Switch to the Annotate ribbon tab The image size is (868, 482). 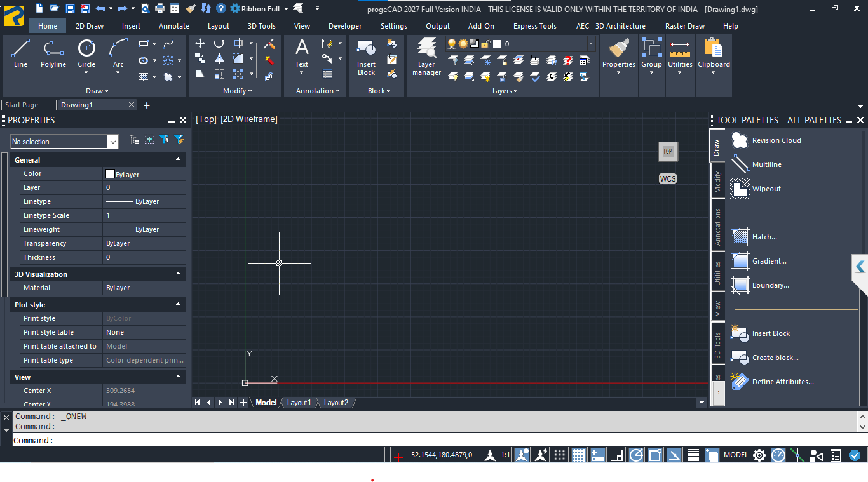tap(174, 26)
